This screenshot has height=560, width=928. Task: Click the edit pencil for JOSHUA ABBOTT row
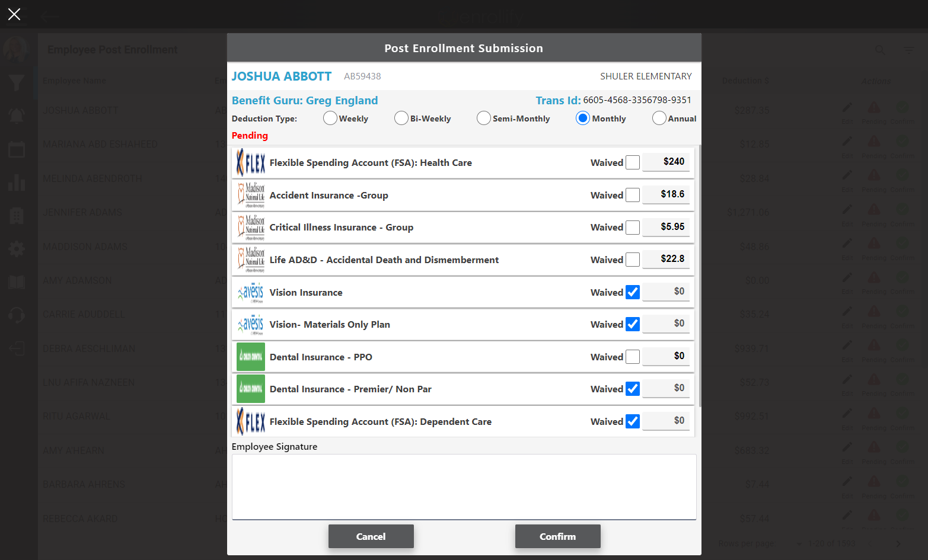coord(847,108)
